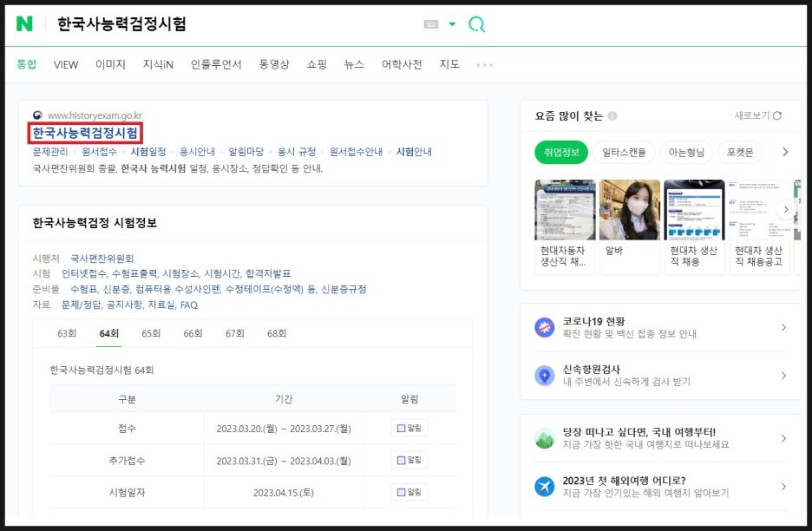Open the www.historyexam.go.kr URL link

click(95, 115)
